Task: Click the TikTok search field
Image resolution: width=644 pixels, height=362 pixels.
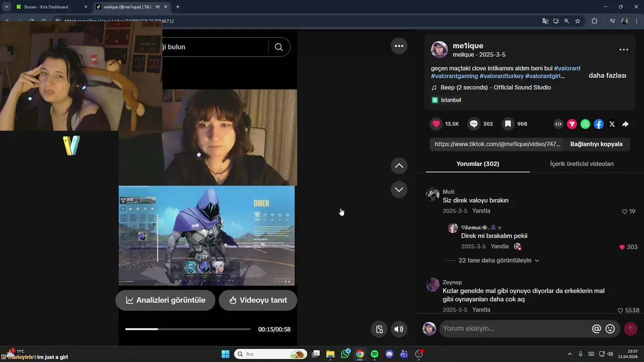Action: [x=214, y=47]
